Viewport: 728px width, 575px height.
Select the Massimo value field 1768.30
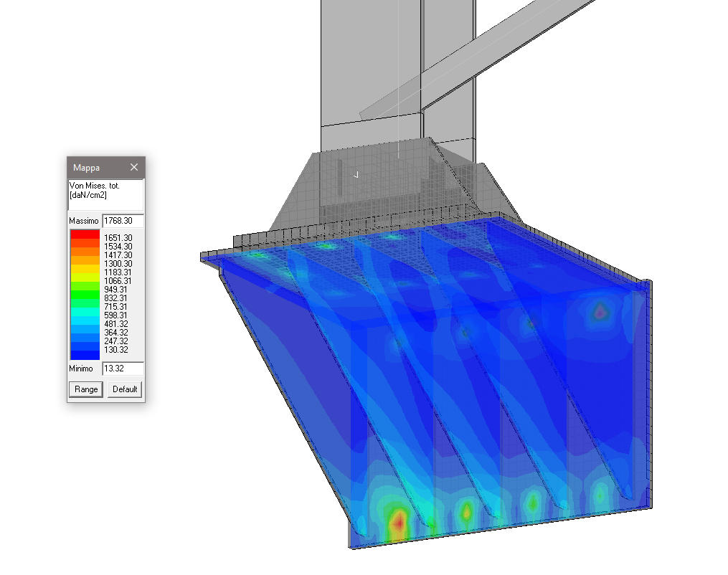(x=123, y=221)
